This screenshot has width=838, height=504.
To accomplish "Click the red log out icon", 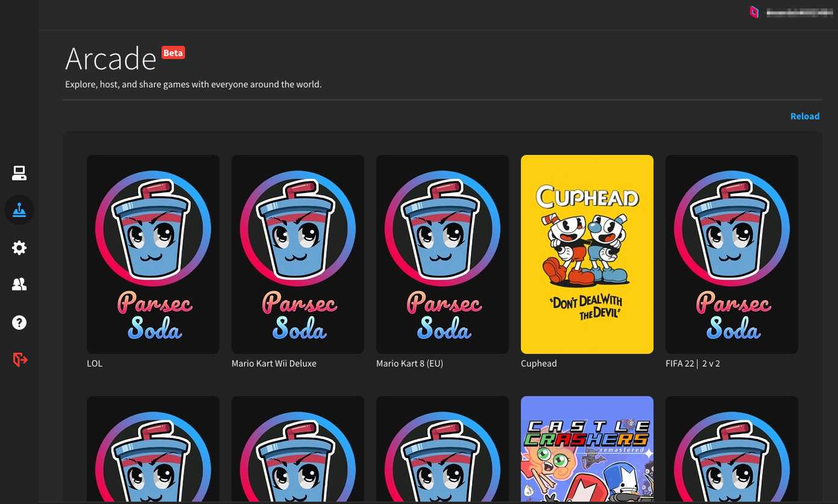I will pos(20,360).
